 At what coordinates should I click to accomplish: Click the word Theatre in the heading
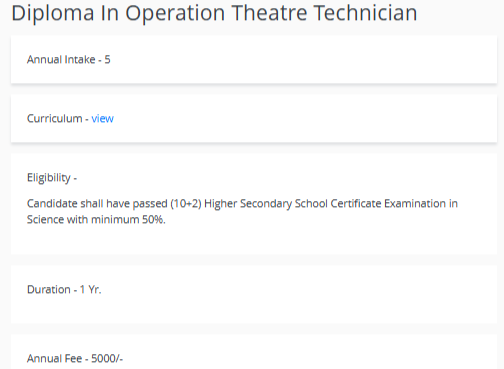click(269, 13)
